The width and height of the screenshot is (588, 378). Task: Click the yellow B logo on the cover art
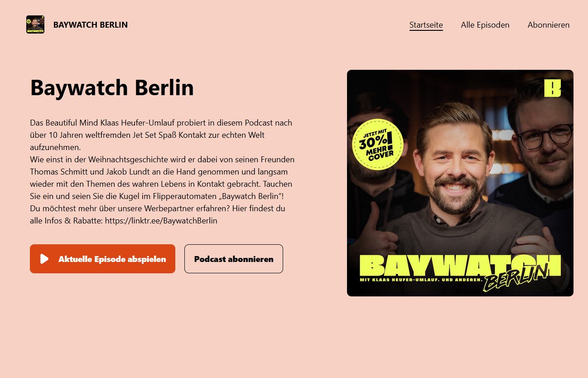click(x=552, y=88)
